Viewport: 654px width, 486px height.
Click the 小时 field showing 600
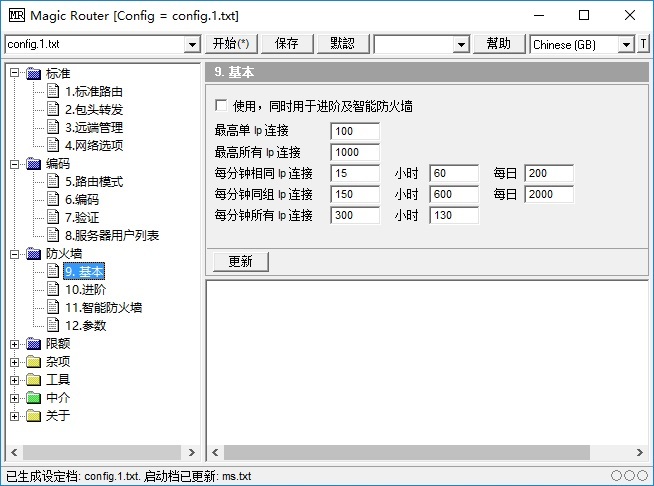pos(454,194)
